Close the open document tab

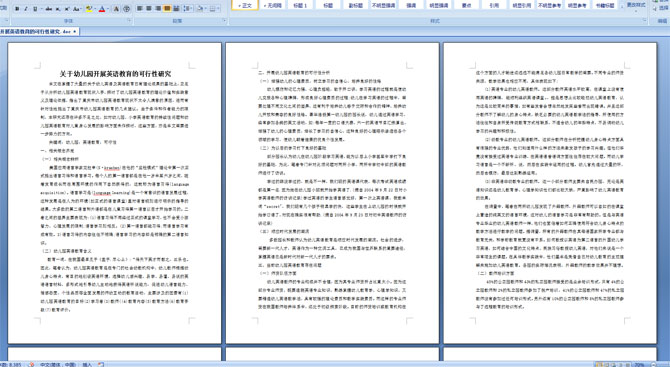point(75,32)
